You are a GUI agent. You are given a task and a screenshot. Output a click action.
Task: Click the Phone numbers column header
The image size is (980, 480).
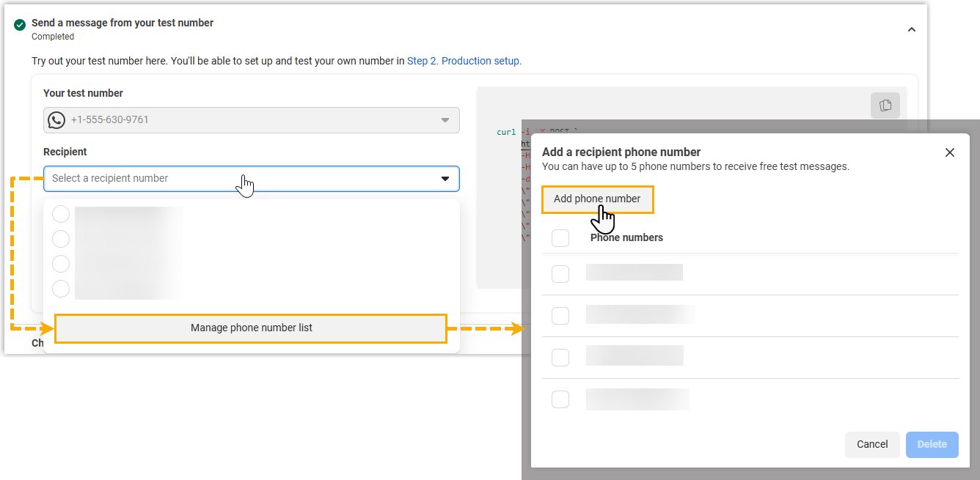pyautogui.click(x=626, y=237)
